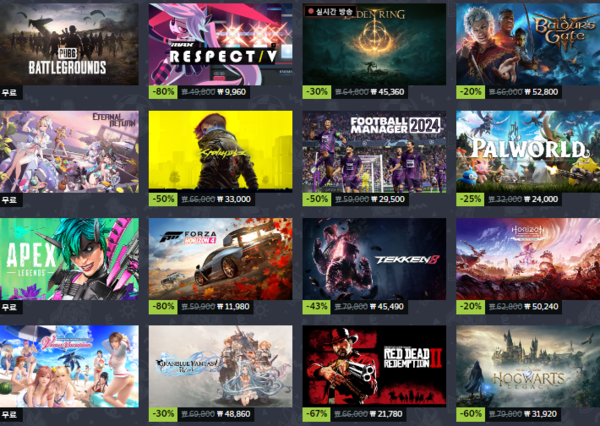Select the DJMAX Respect V game tile
This screenshot has height=426, width=600.
tap(220, 44)
